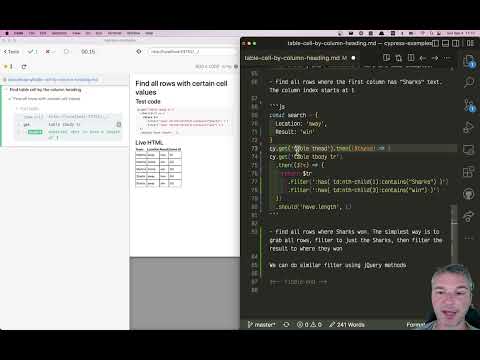Toggle the secondary sidebar layout icon
The width and height of the screenshot is (480, 360).
click(456, 43)
